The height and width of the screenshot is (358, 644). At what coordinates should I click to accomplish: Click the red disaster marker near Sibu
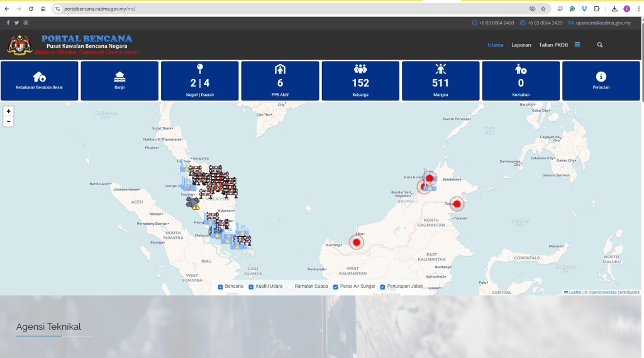357,242
